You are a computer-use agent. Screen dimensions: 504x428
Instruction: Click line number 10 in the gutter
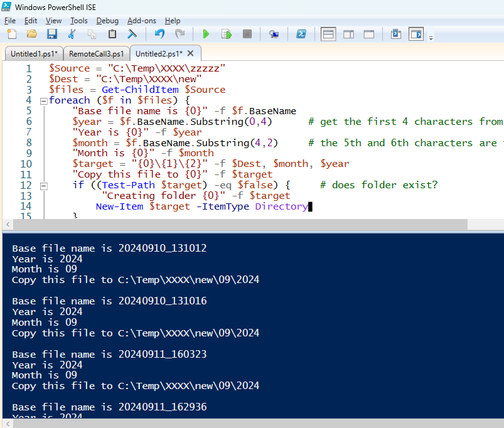click(26, 164)
